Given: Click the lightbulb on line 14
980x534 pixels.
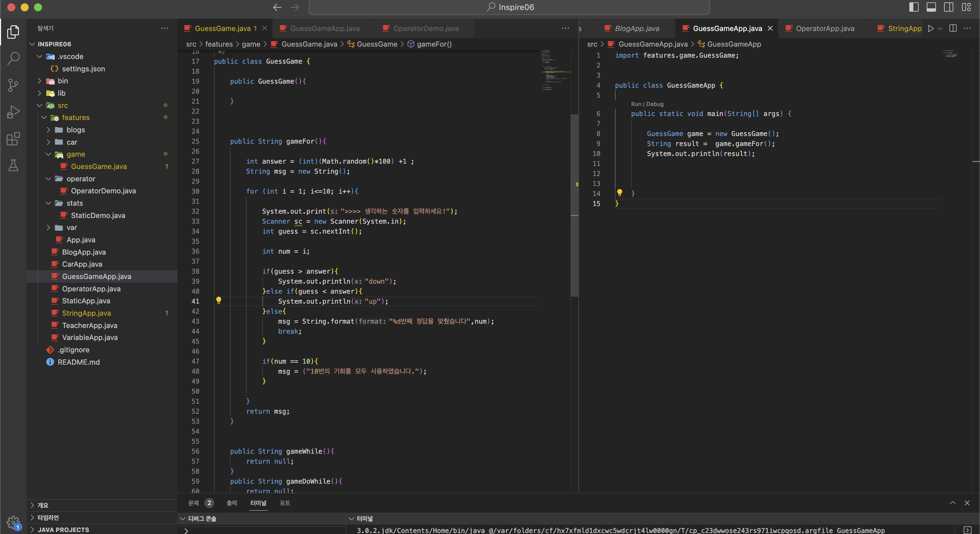Looking at the screenshot, I should 619,193.
